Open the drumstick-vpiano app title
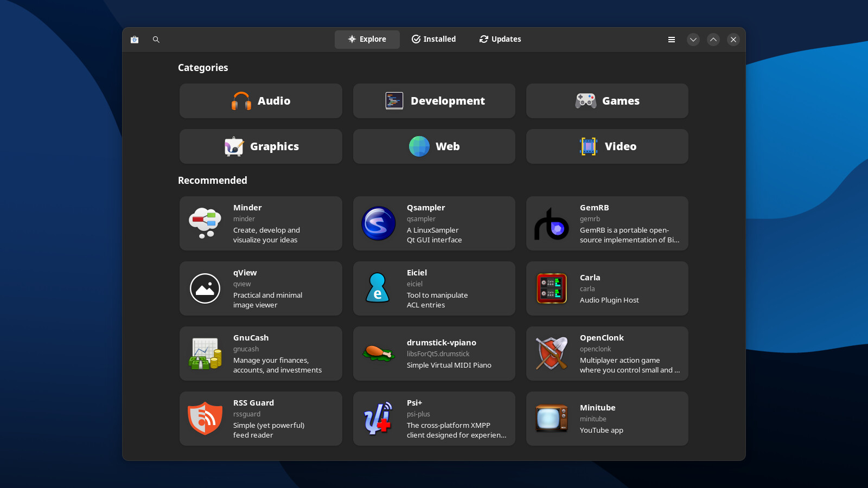The width and height of the screenshot is (868, 488). tap(442, 343)
